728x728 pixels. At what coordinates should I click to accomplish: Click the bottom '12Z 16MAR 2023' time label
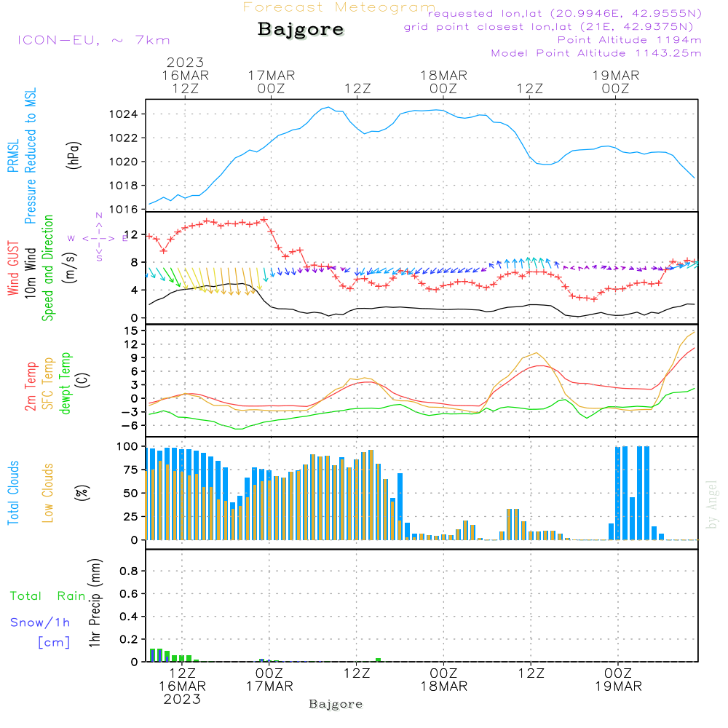pos(182,687)
